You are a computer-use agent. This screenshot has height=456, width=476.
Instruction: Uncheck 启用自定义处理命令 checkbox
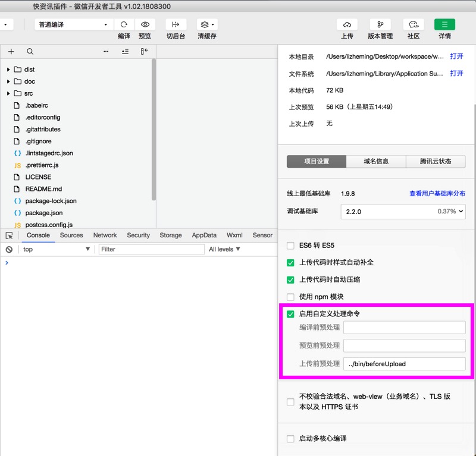(x=290, y=314)
